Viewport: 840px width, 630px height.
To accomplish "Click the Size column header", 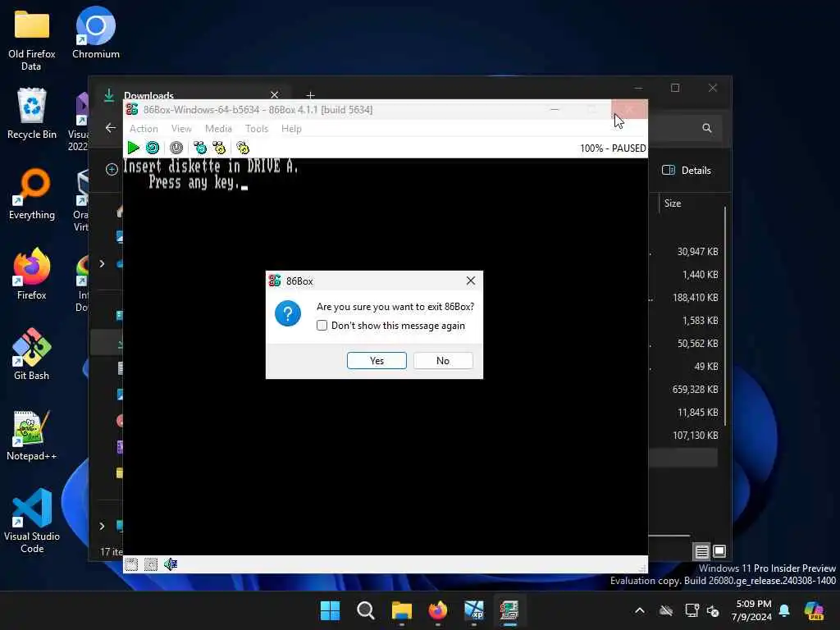I will (673, 203).
